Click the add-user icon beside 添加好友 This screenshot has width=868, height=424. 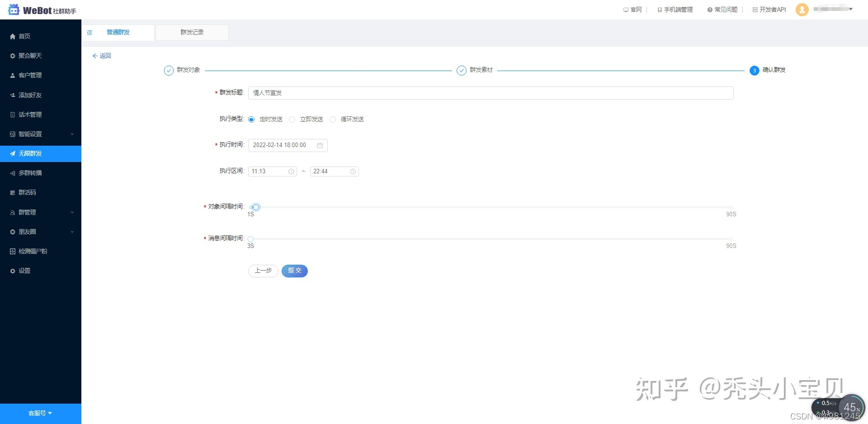(x=13, y=95)
